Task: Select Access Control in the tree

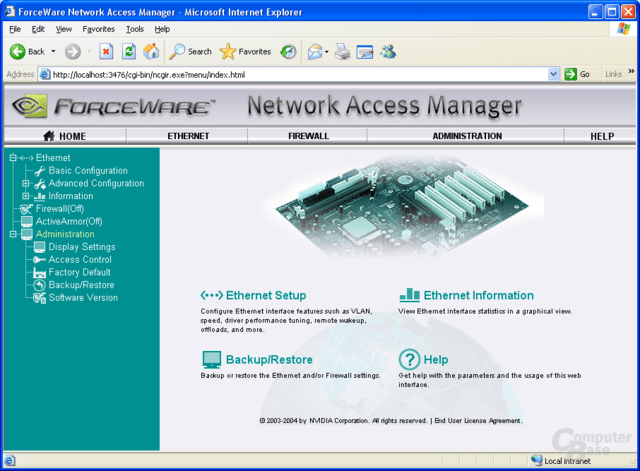Action: point(80,260)
